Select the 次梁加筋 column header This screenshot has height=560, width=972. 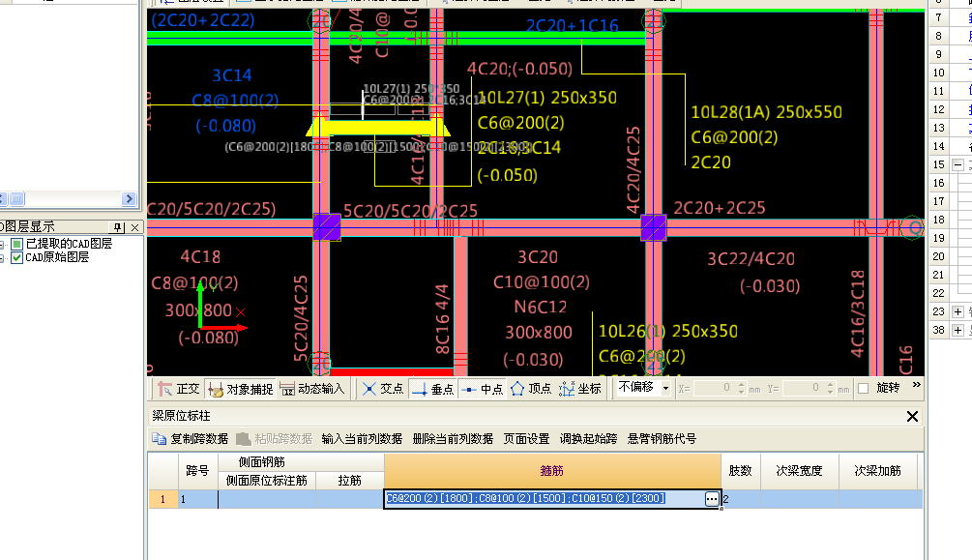pyautogui.click(x=878, y=471)
